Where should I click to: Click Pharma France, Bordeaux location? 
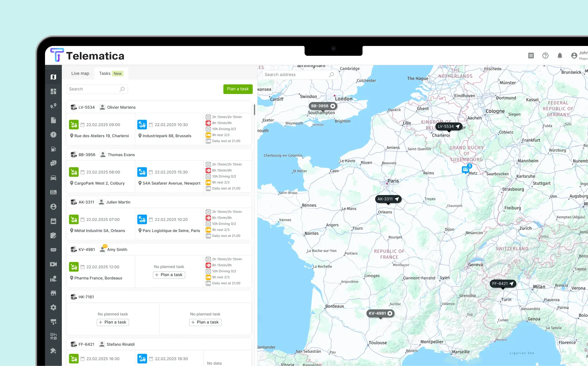[98, 278]
